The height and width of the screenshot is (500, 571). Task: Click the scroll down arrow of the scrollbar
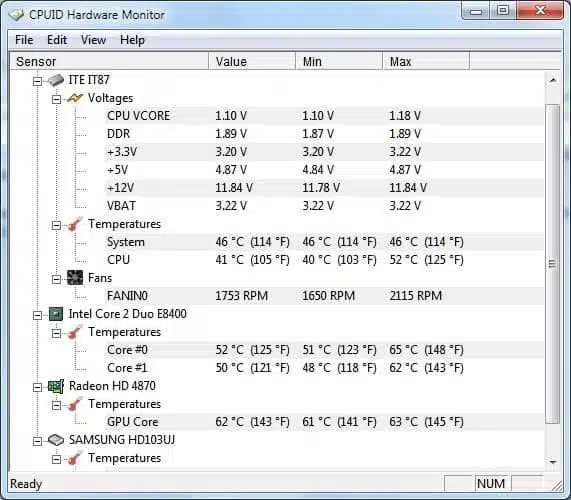point(553,462)
